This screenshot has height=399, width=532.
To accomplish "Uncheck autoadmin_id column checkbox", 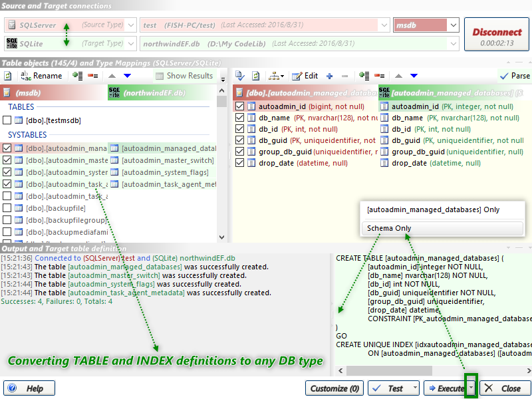I will (239, 106).
